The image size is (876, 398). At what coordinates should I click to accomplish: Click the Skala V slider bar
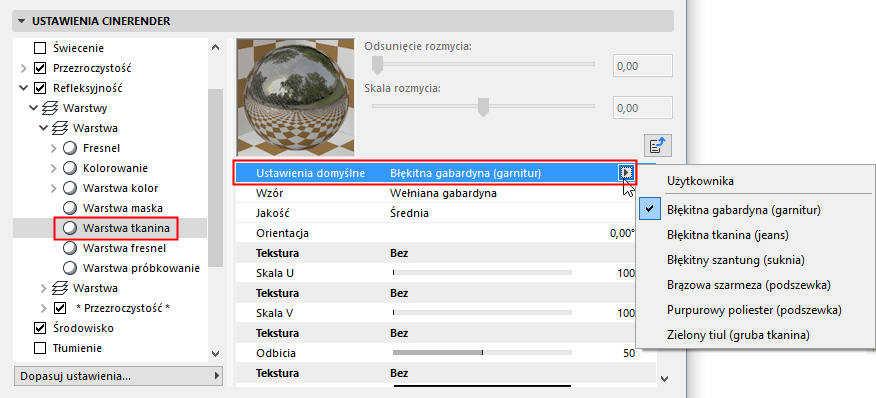(x=482, y=313)
